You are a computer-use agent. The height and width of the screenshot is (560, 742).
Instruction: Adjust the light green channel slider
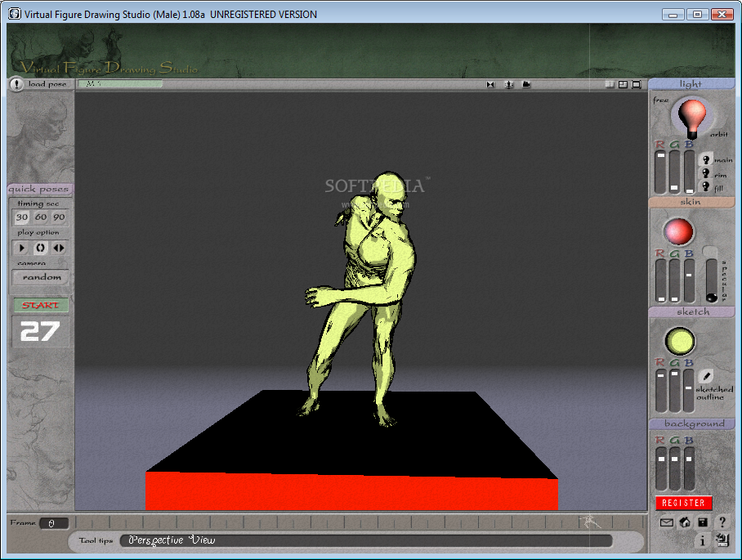[675, 172]
